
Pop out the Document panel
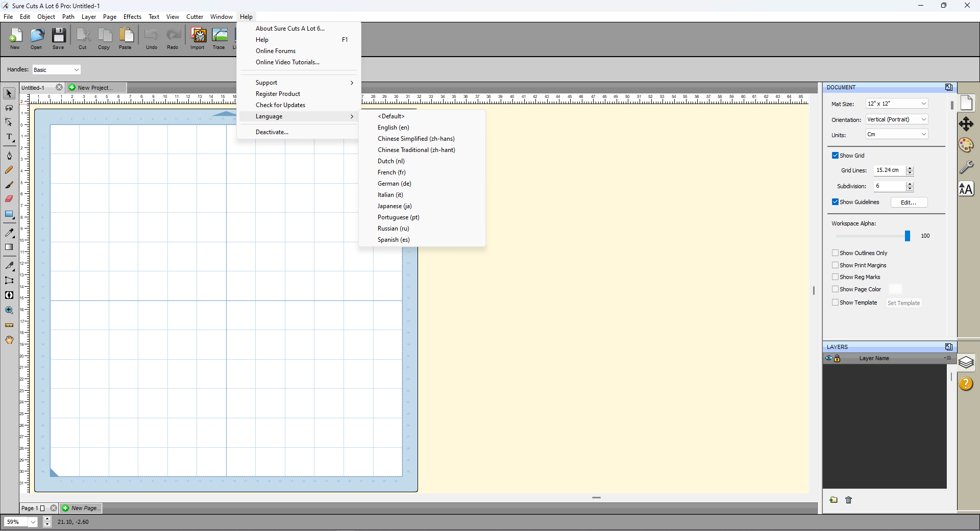pyautogui.click(x=948, y=87)
